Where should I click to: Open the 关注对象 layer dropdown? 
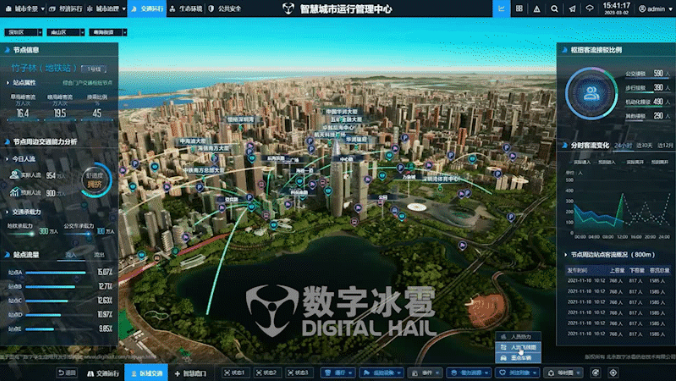coord(517,373)
